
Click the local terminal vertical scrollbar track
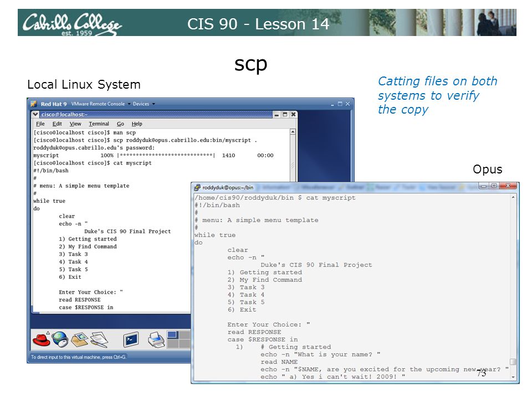coord(293,158)
